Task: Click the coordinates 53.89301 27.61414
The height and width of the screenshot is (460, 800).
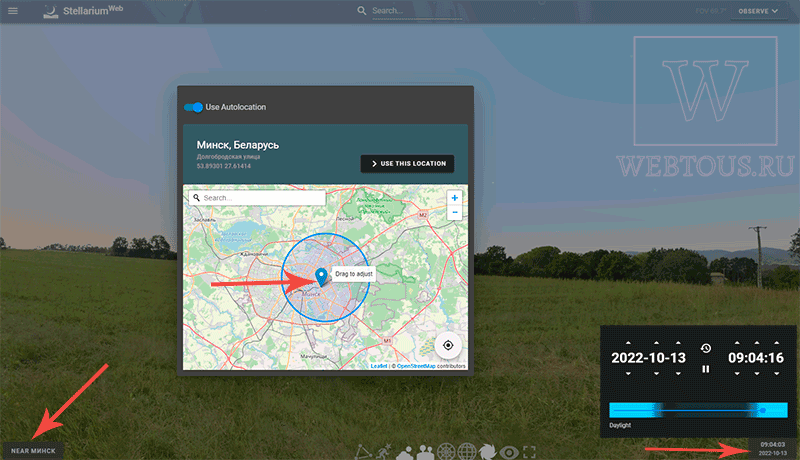Action: (x=223, y=166)
